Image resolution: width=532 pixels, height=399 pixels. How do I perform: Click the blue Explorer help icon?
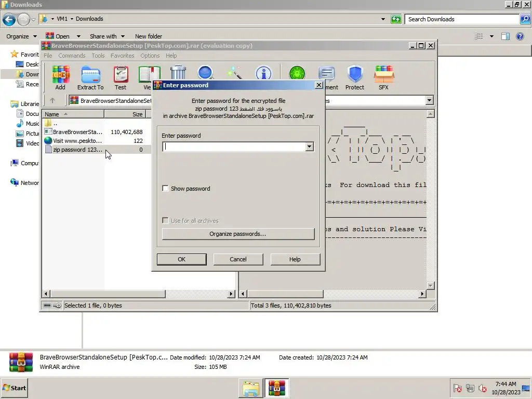(520, 36)
